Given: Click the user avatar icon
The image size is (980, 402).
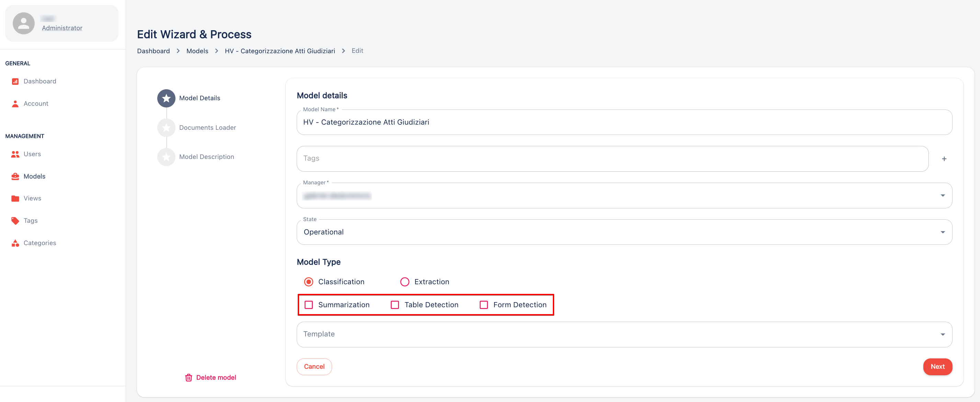Looking at the screenshot, I should point(24,23).
